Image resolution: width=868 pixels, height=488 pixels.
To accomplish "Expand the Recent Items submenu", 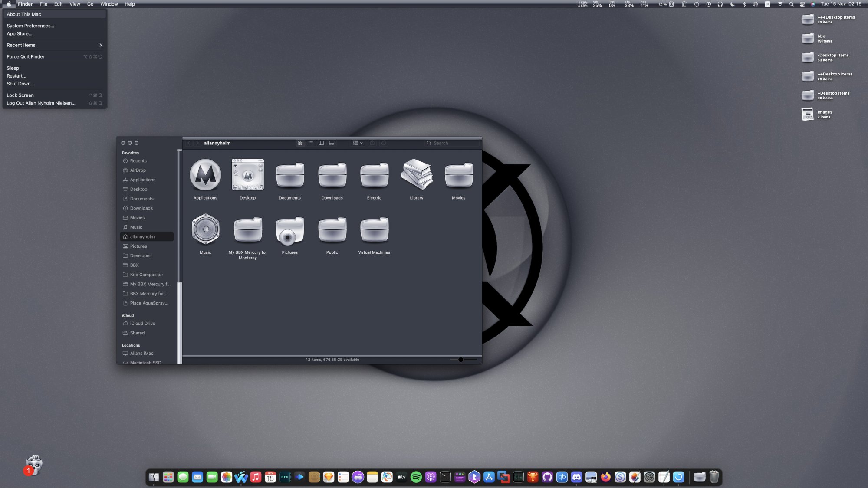I will pyautogui.click(x=54, y=45).
